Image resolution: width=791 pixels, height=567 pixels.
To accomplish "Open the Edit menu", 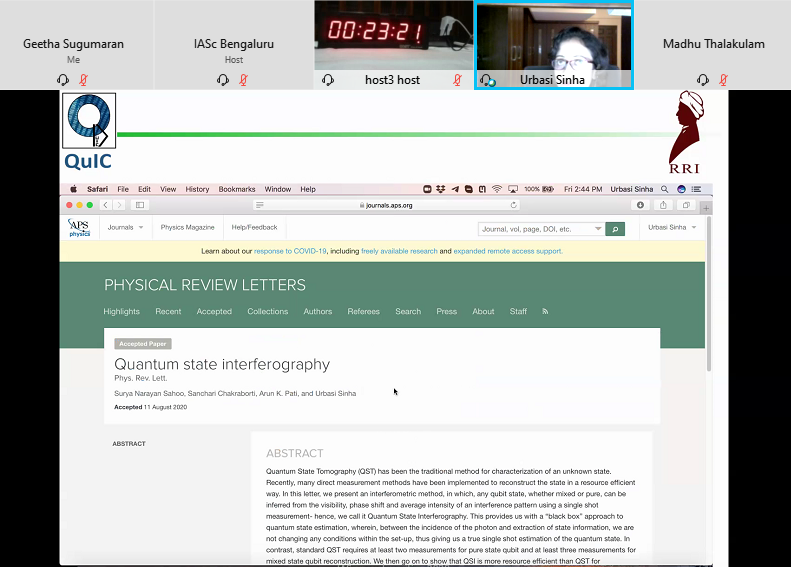I will [144, 189].
